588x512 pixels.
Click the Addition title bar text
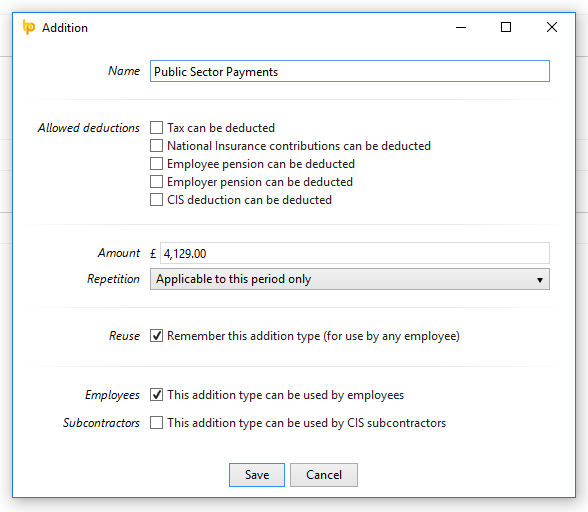click(x=65, y=28)
